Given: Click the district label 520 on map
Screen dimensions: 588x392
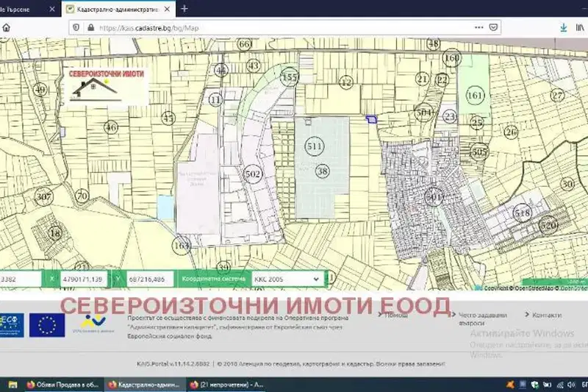Looking at the screenshot, I should pos(548,226).
